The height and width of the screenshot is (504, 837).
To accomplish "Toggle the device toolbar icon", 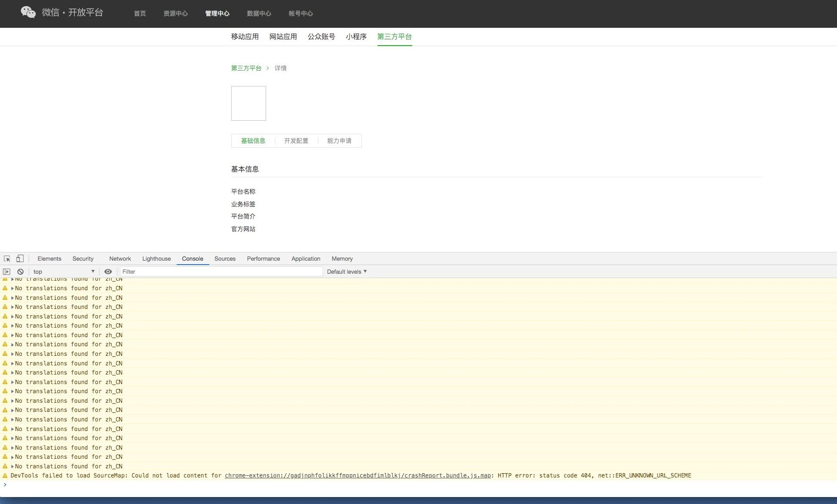I will pyautogui.click(x=20, y=259).
